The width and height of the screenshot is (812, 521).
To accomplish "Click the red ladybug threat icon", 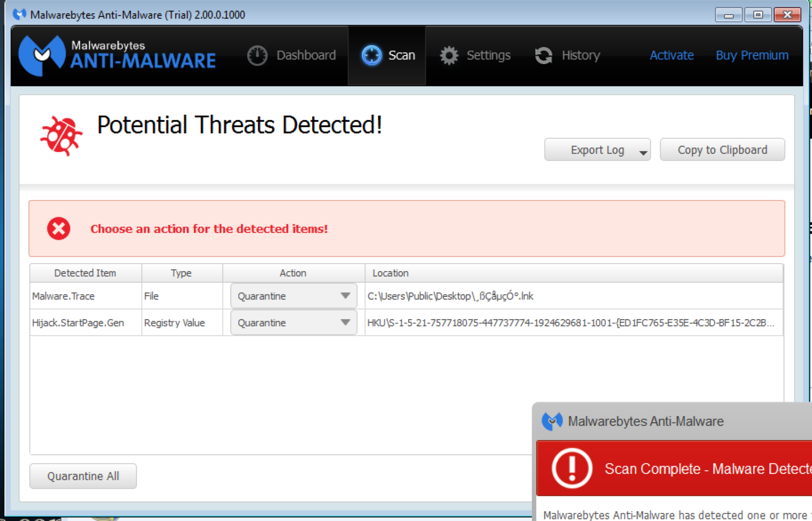I will pos(61,136).
